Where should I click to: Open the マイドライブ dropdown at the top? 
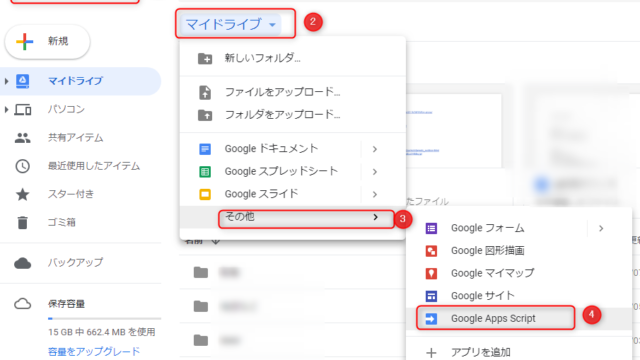coord(231,24)
